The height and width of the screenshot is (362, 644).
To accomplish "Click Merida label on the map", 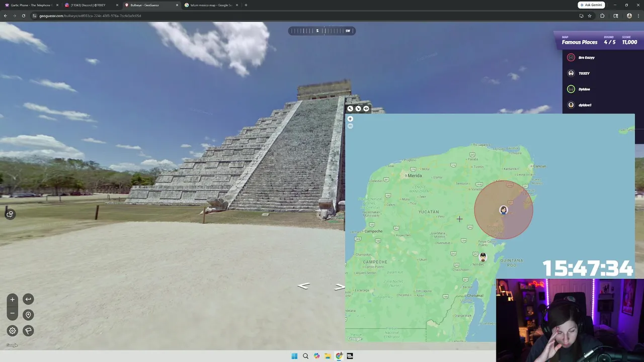I will [415, 175].
